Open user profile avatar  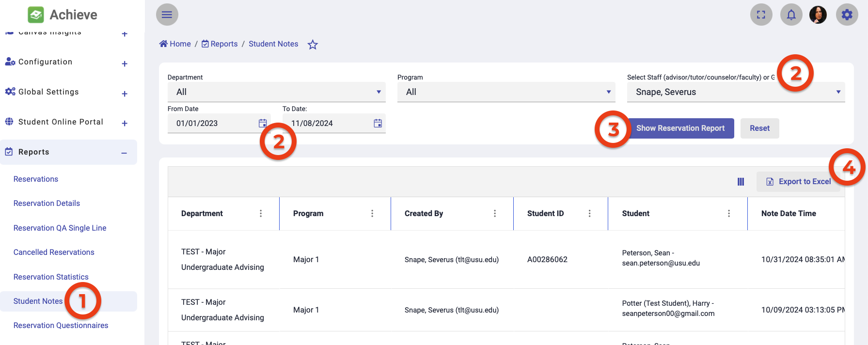(818, 15)
